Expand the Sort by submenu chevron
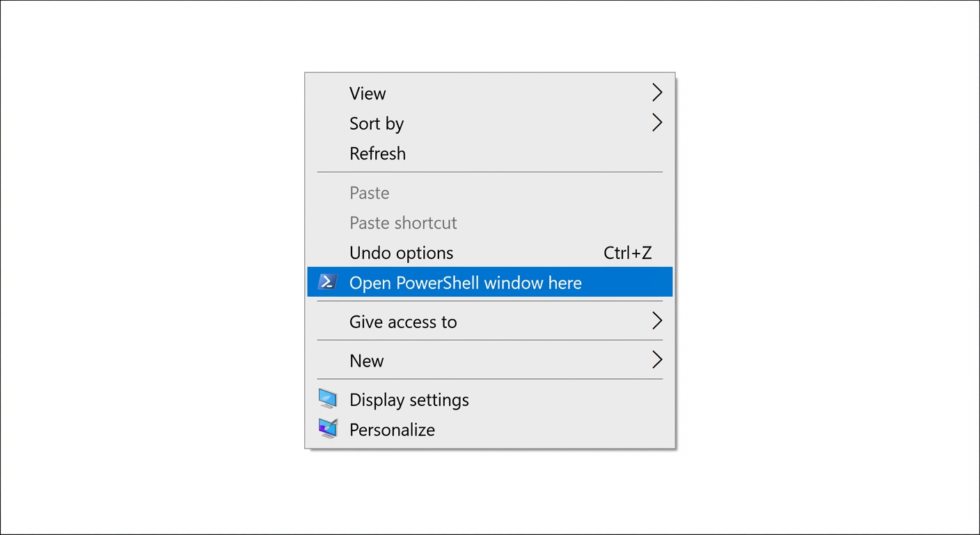 pyautogui.click(x=656, y=122)
